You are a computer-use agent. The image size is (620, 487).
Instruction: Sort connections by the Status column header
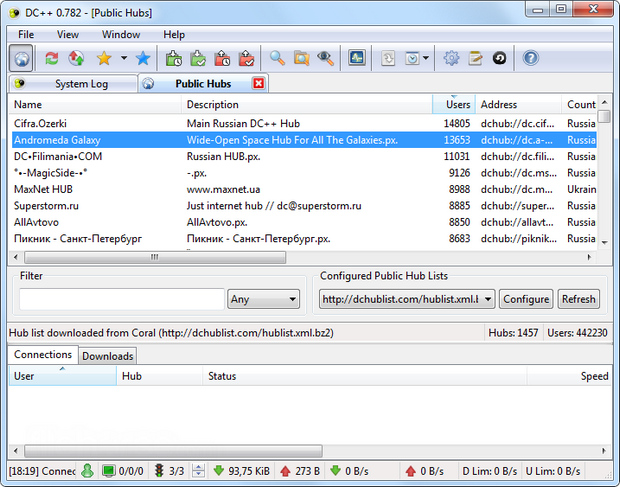click(365, 376)
